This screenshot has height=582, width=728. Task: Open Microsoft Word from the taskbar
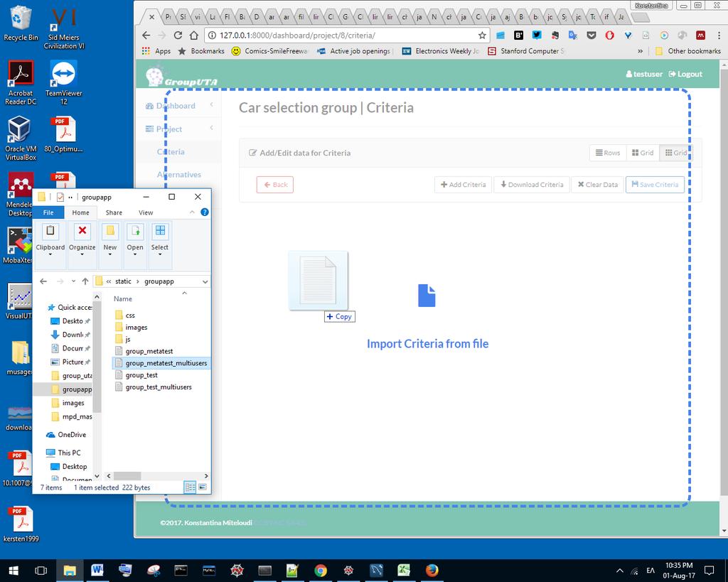coord(97,571)
